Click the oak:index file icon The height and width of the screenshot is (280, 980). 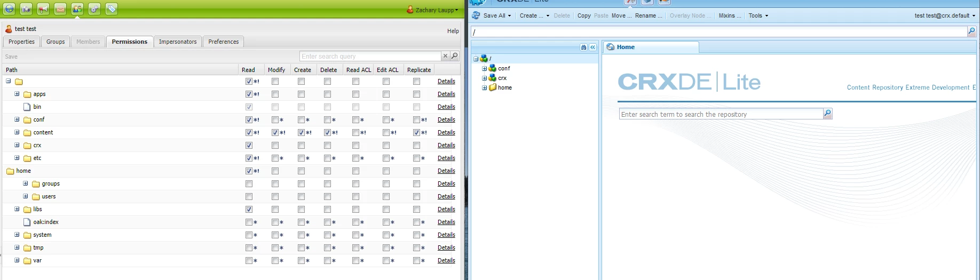27,222
